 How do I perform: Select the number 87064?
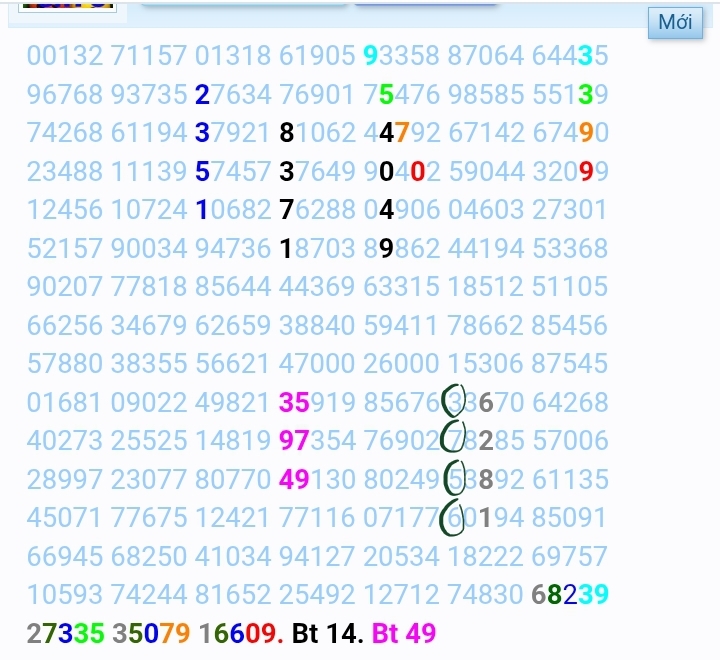[x=485, y=56]
